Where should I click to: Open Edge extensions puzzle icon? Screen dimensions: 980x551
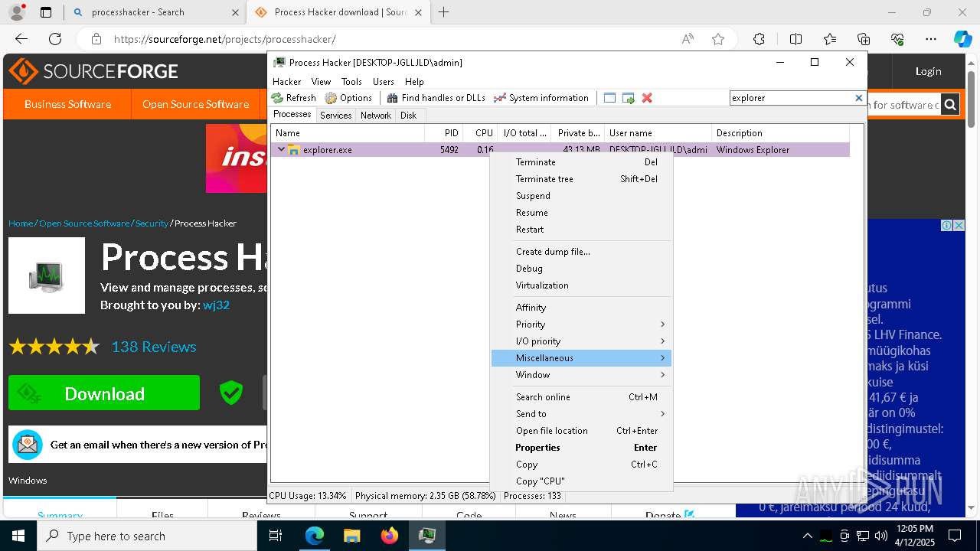tap(759, 39)
